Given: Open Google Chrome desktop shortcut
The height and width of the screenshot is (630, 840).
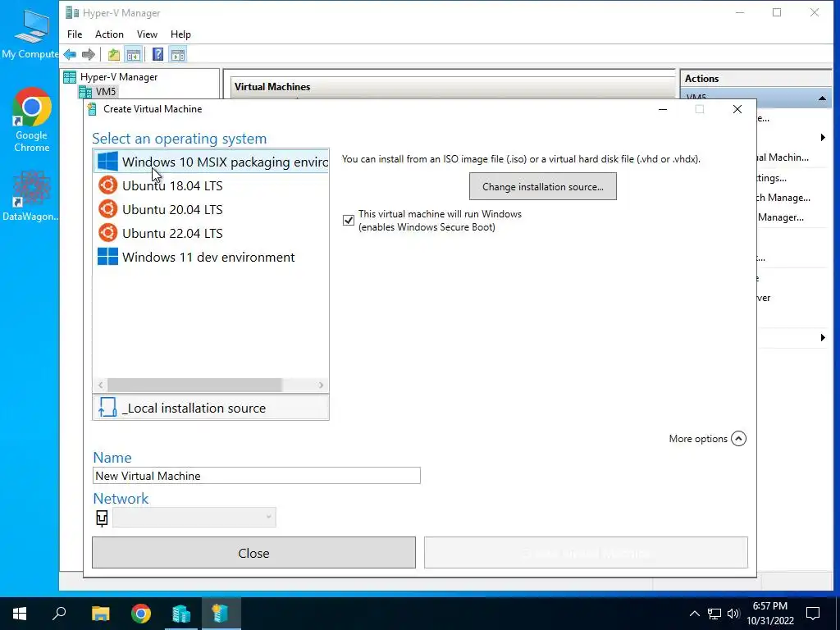Looking at the screenshot, I should [32, 120].
